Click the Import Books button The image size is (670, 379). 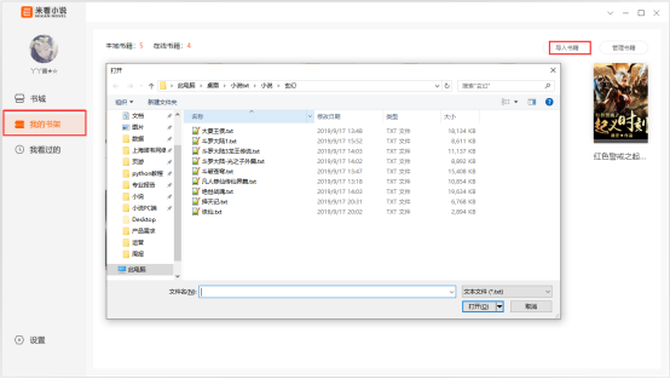coord(570,48)
